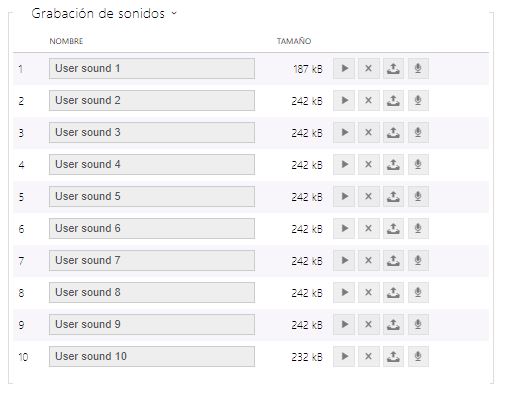Record User sound 8 with the microphone
This screenshot has height=393, width=515.
click(418, 293)
